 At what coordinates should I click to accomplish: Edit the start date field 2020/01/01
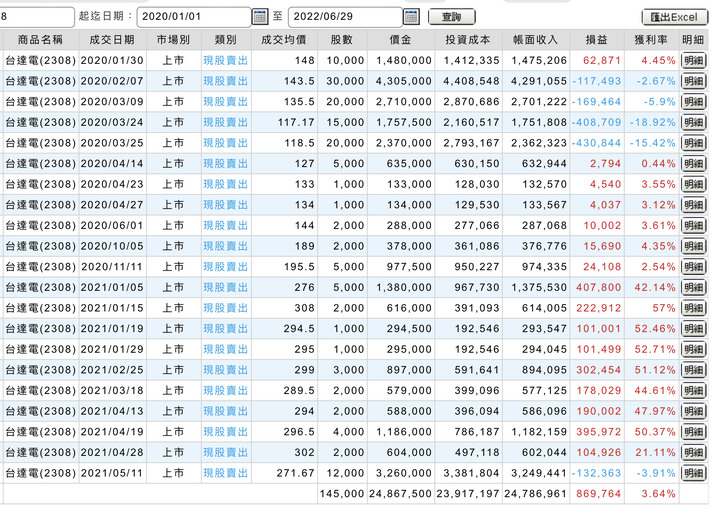tap(194, 17)
